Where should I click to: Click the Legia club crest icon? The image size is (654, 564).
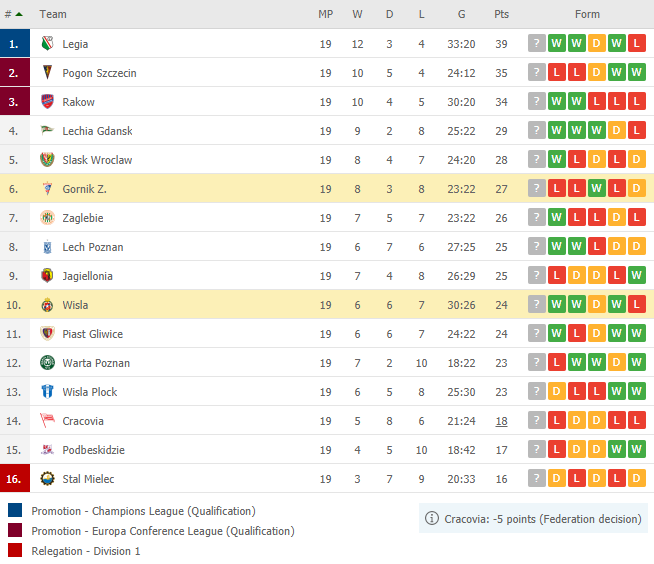pyautogui.click(x=48, y=43)
